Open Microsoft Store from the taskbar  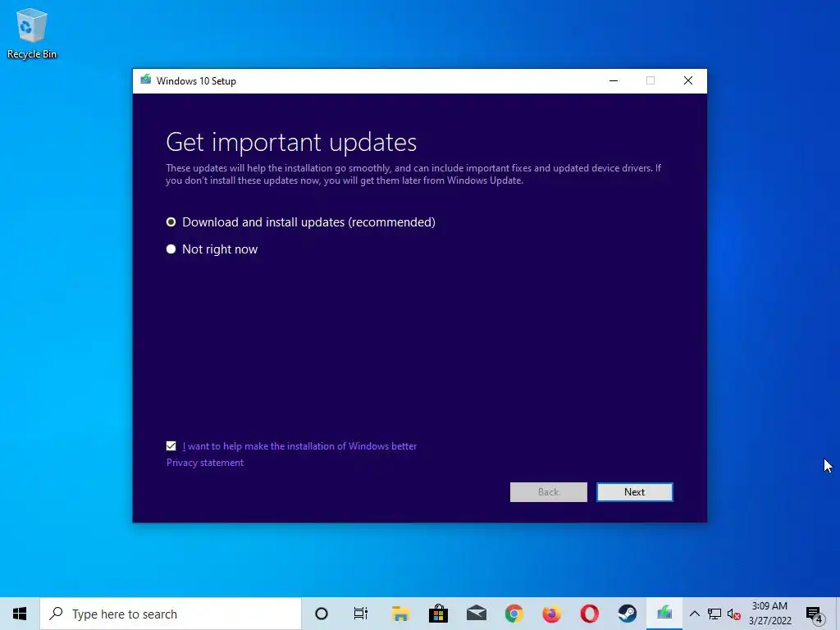click(x=438, y=614)
